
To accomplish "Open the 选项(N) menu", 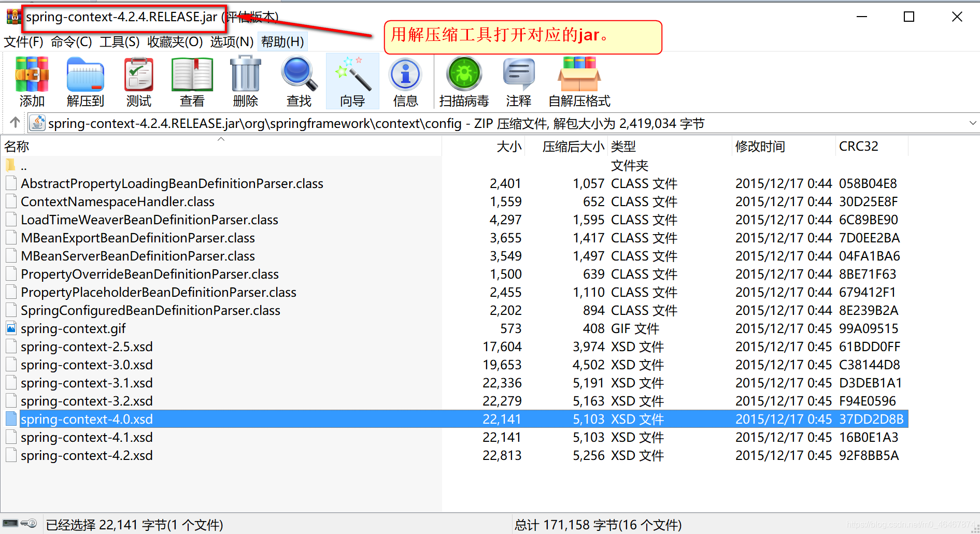I will coord(232,42).
